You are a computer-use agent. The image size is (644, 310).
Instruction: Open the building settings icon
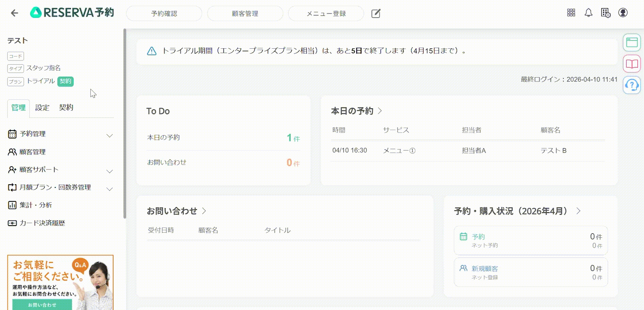coord(605,13)
